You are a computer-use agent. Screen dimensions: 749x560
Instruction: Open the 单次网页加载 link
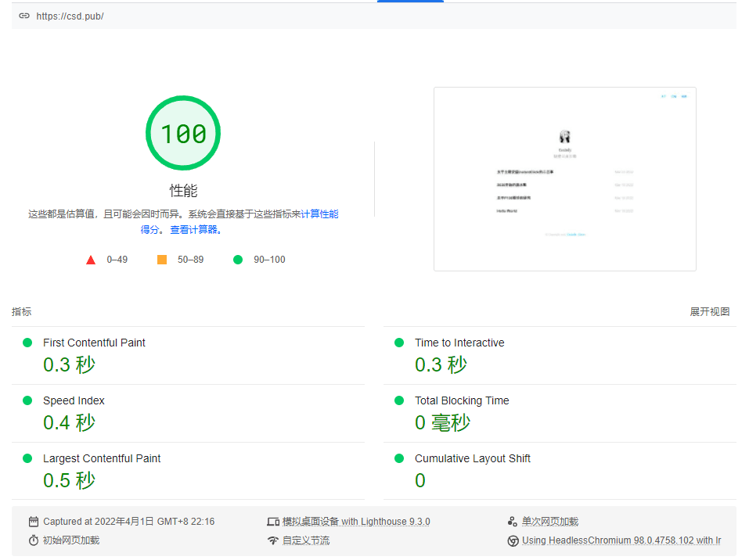coord(549,521)
